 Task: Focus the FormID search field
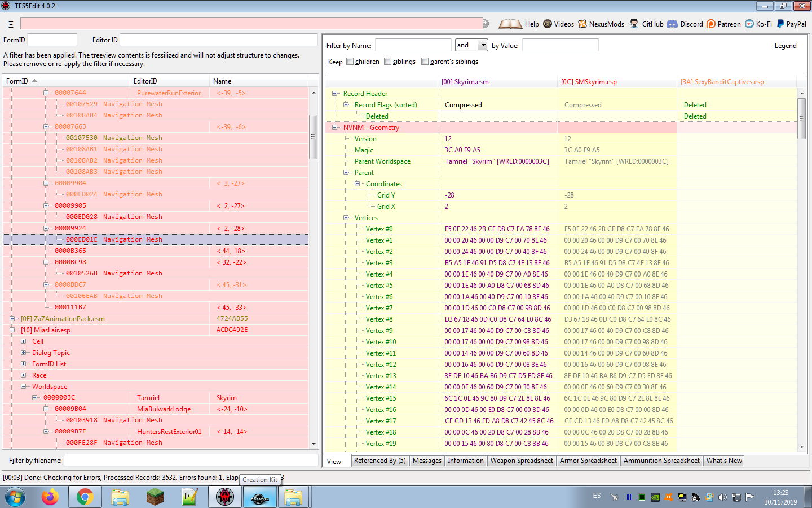[52, 40]
